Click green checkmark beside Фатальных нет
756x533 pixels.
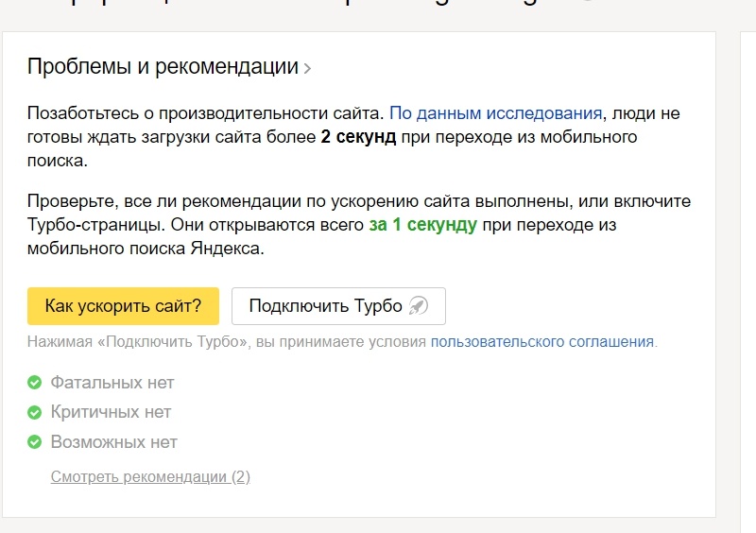pos(35,383)
